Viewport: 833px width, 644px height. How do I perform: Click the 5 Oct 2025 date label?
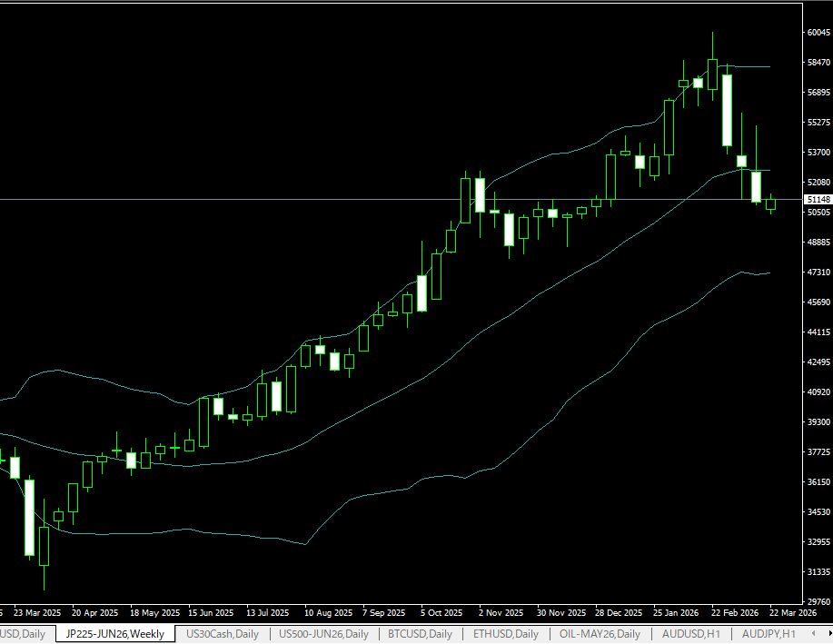(441, 612)
